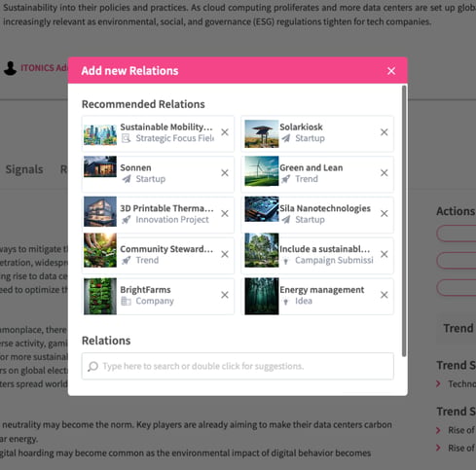Viewport: 476px width, 470px height.
Task: Select the Sustainable Mobility relation title
Action: pos(166,127)
